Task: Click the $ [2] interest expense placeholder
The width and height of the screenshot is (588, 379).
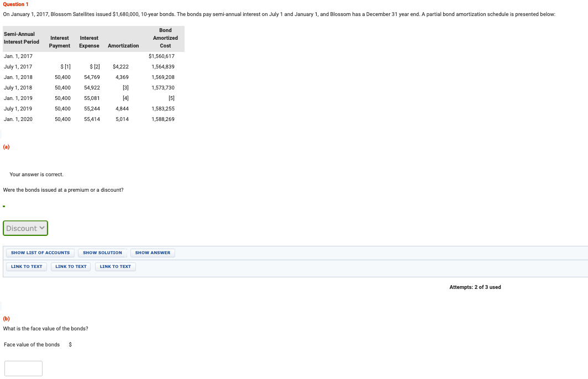Action: 95,67
